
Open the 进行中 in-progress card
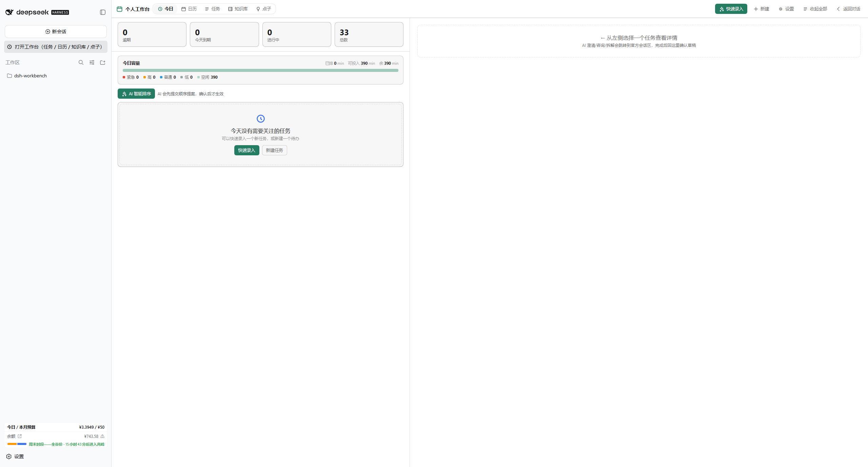(x=297, y=34)
